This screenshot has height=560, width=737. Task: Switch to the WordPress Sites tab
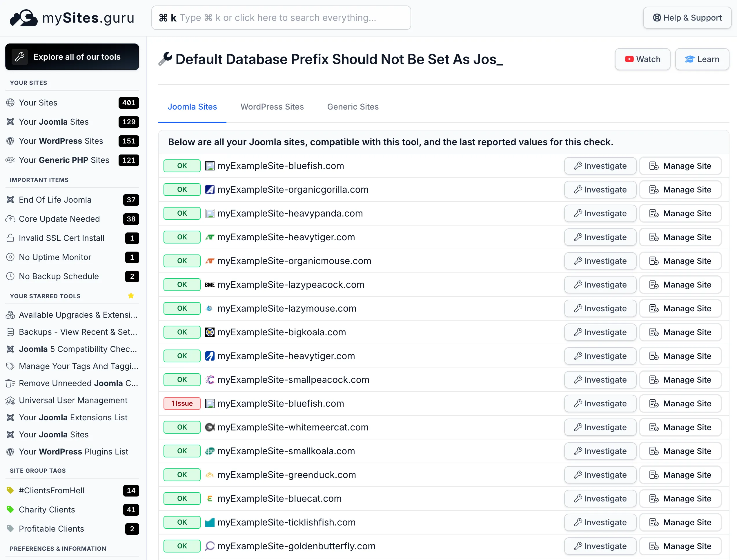point(272,107)
